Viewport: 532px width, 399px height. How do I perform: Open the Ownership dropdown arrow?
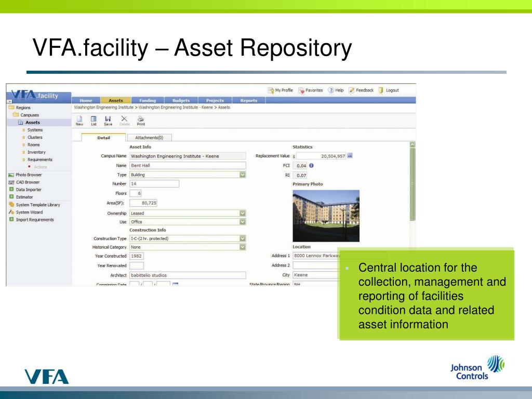pyautogui.click(x=242, y=214)
